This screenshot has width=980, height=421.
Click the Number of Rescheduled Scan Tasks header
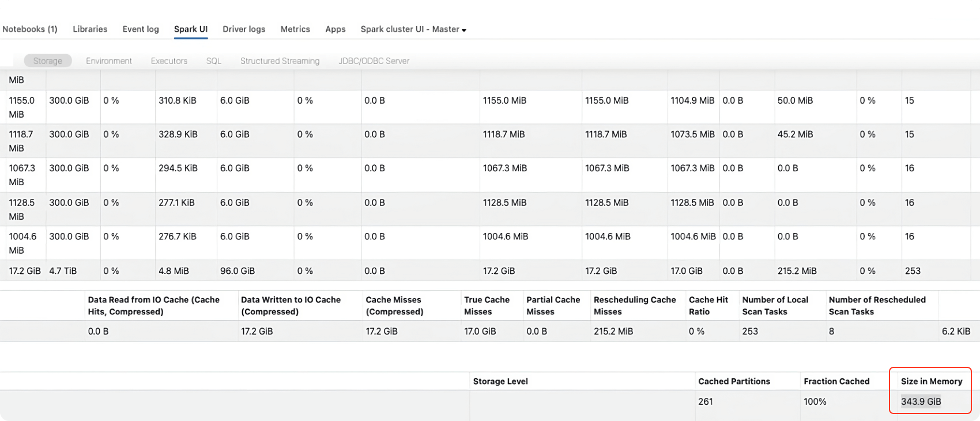877,306
